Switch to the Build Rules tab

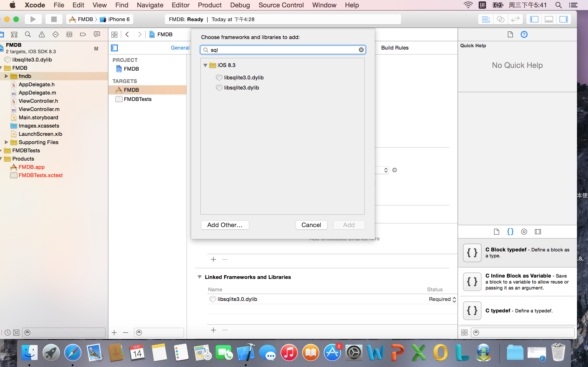click(x=395, y=48)
